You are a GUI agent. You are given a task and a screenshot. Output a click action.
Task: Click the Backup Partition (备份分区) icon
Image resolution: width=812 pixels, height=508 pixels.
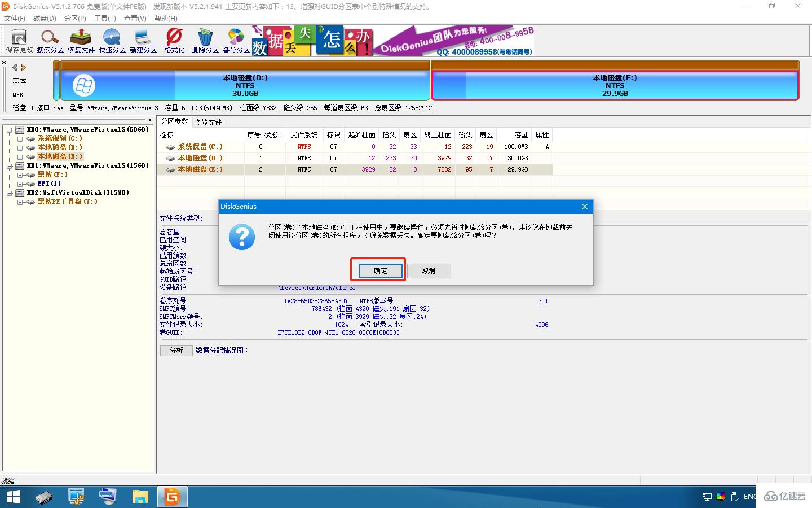coord(236,41)
